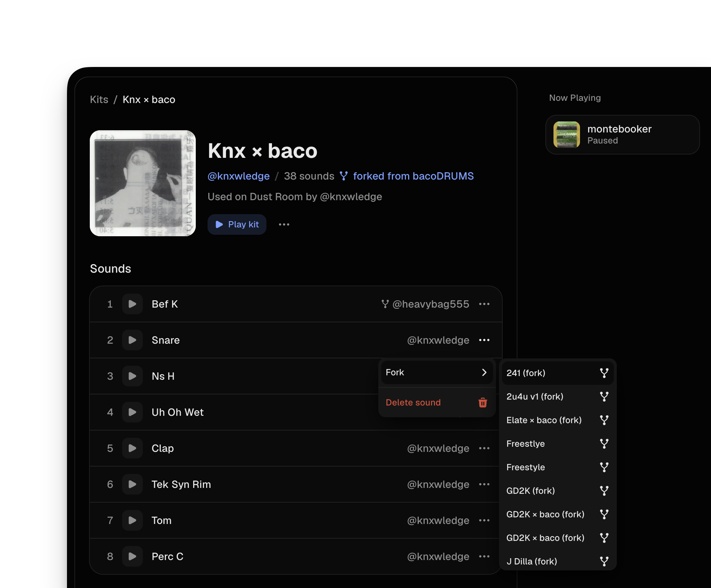Fork sound into GD2K (fork) kit
The width and height of the screenshot is (711, 588).
click(x=558, y=491)
